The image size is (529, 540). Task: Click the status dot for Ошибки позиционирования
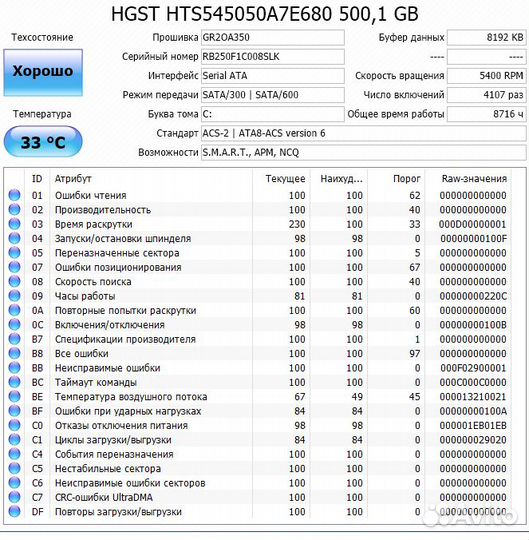click(x=14, y=267)
